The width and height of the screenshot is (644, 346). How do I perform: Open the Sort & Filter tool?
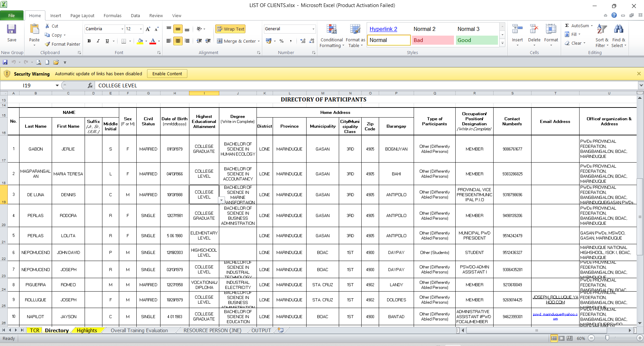[x=602, y=30]
